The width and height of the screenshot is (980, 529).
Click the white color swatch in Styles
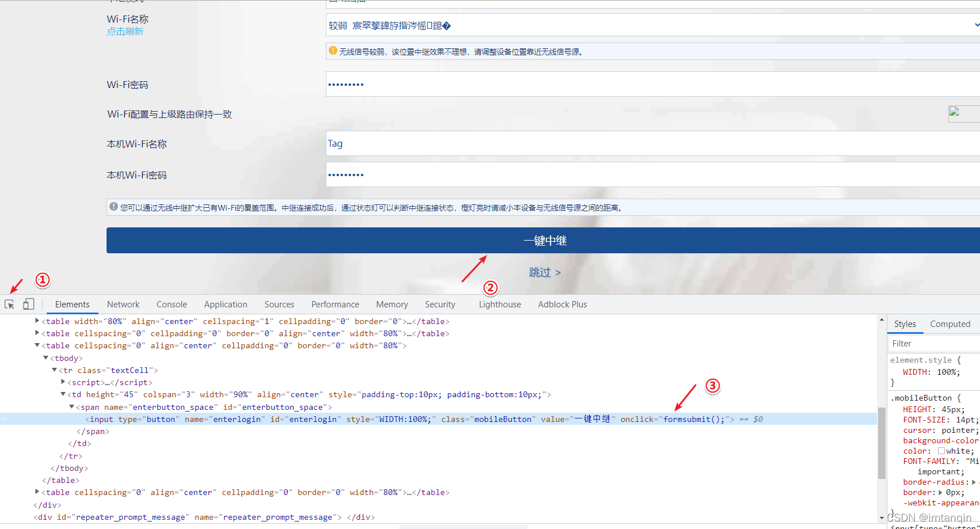941,451
